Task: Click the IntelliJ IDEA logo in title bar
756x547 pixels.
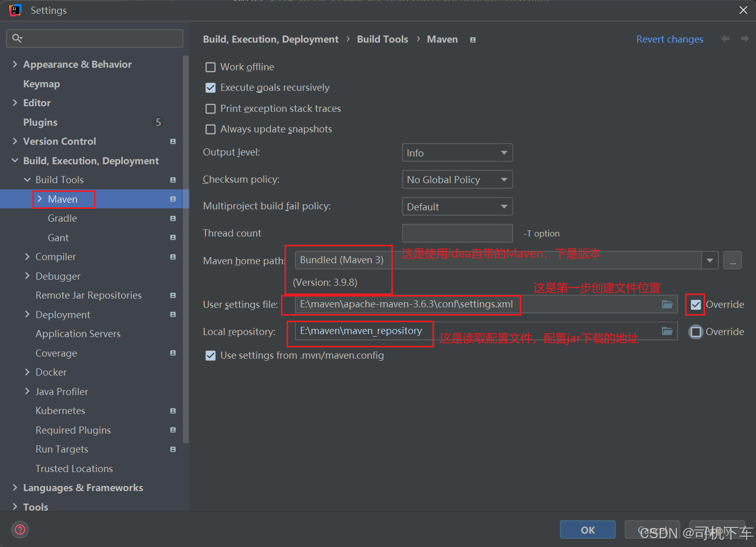Action: click(15, 10)
